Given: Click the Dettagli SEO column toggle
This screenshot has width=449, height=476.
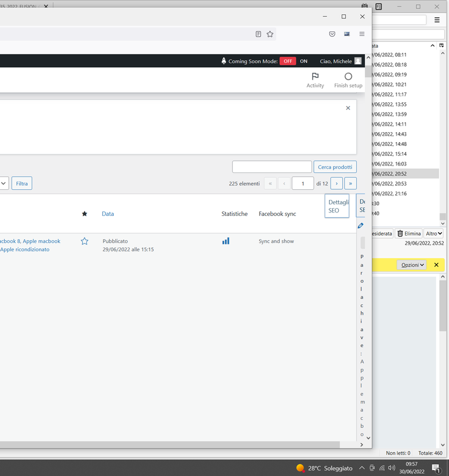Looking at the screenshot, I should pyautogui.click(x=337, y=206).
